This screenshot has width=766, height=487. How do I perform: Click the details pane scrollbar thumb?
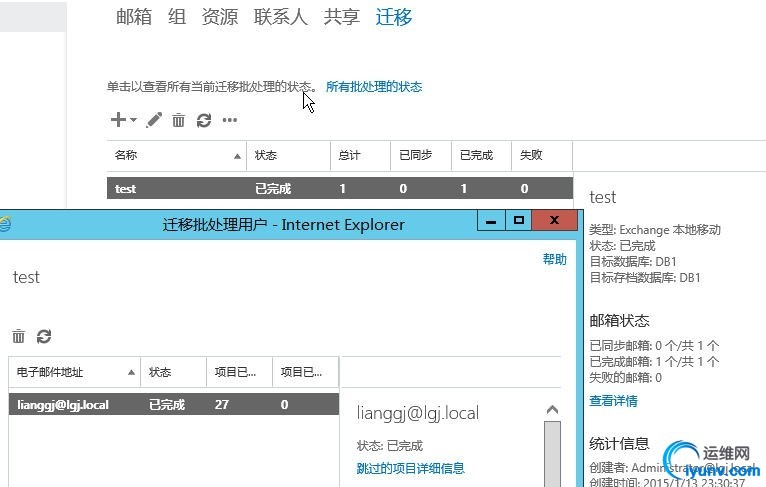point(553,453)
